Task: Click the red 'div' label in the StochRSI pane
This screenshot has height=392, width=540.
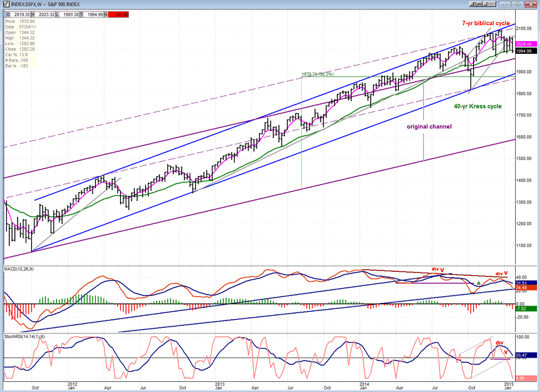Action: tap(500, 343)
